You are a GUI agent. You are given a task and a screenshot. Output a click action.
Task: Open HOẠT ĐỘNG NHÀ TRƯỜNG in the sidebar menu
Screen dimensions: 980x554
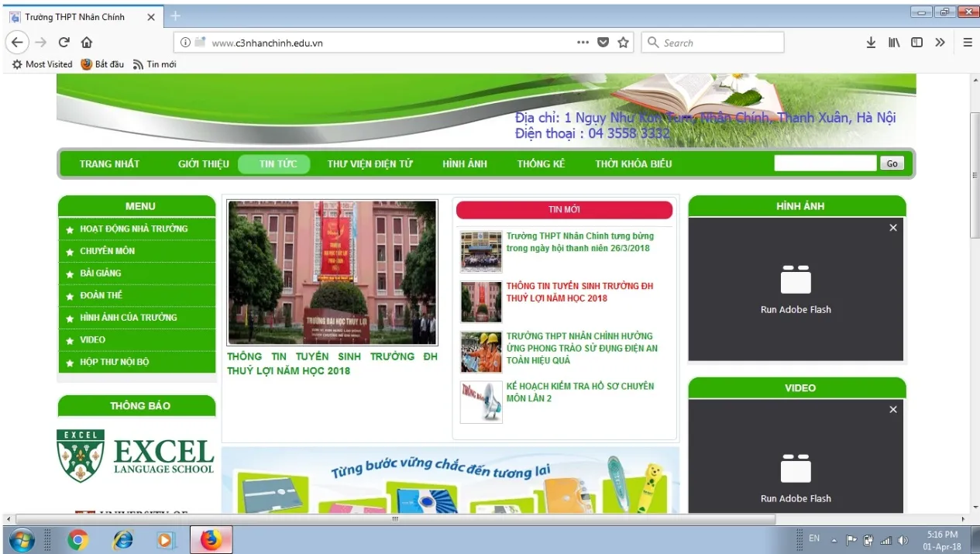133,229
